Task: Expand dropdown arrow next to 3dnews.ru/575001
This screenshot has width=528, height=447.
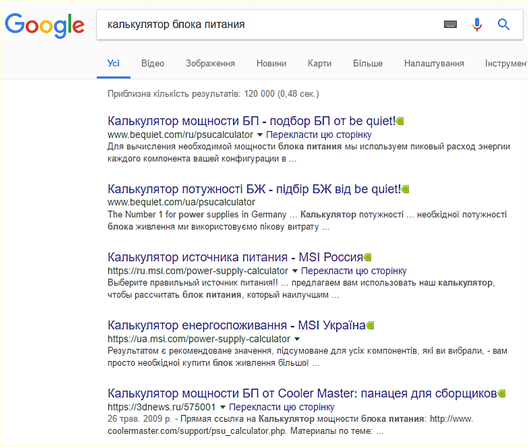Action: coord(222,407)
